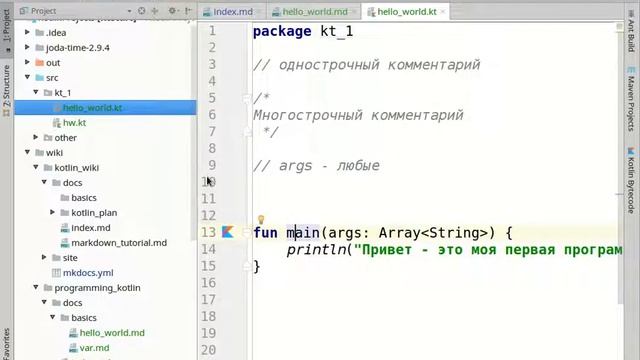Select the blue src source folder icon
The image size is (640, 360).
point(40,78)
